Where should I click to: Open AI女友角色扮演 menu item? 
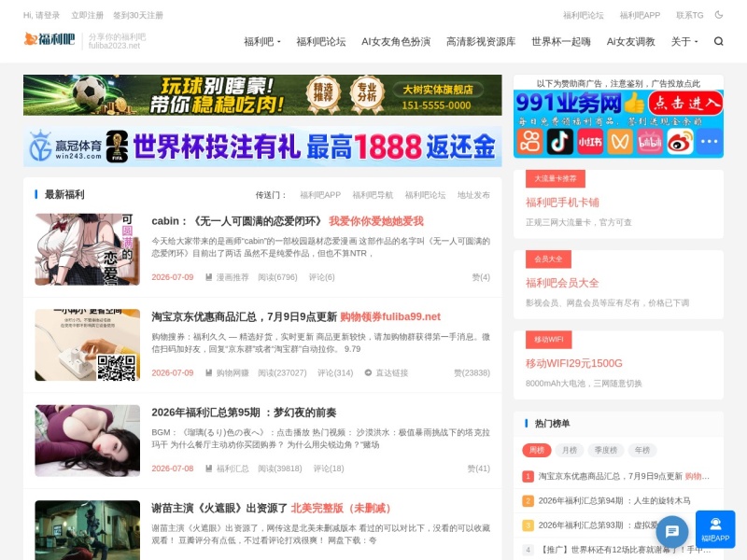396,42
